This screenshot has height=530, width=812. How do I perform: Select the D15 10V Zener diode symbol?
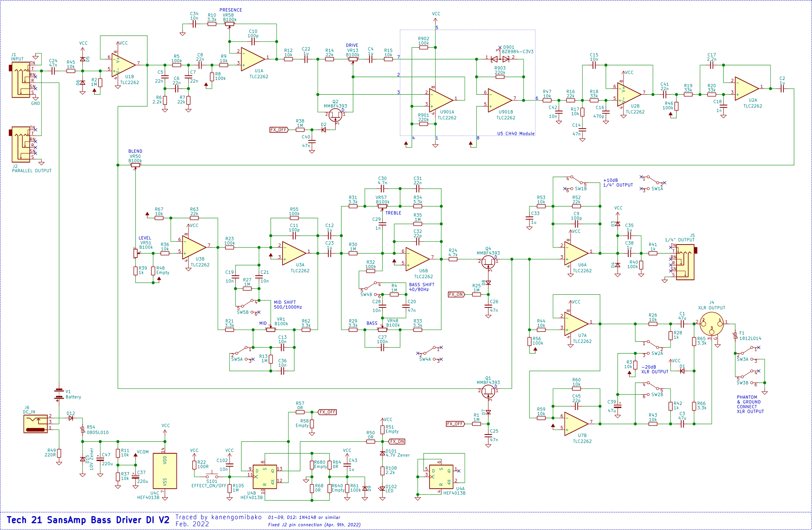[x=82, y=459]
